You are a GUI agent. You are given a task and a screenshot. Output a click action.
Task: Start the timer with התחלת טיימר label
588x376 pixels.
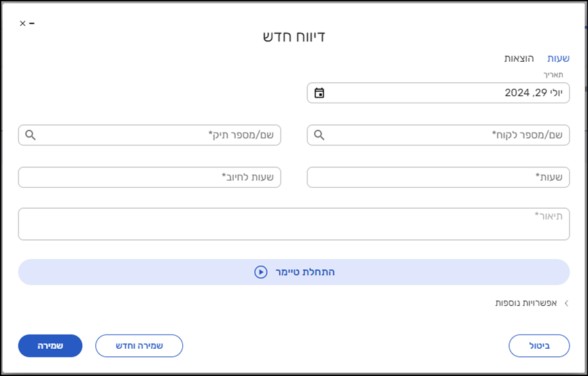pos(294,272)
